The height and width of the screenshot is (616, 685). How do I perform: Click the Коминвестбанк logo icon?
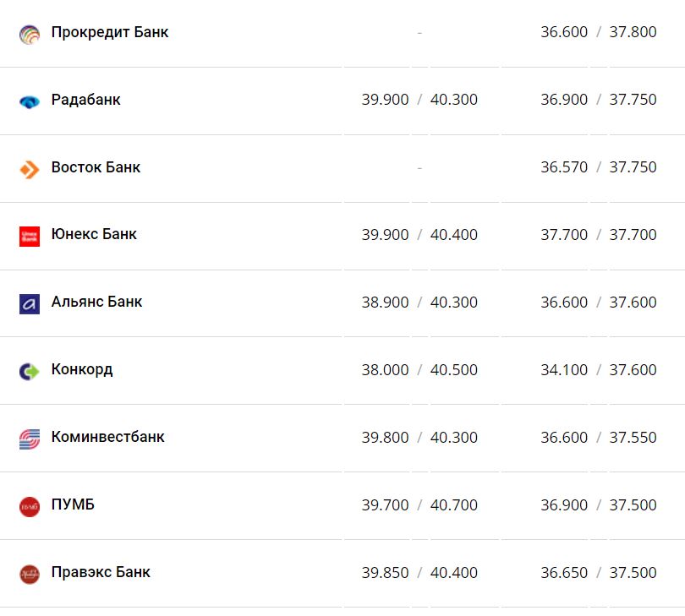pyautogui.click(x=30, y=439)
